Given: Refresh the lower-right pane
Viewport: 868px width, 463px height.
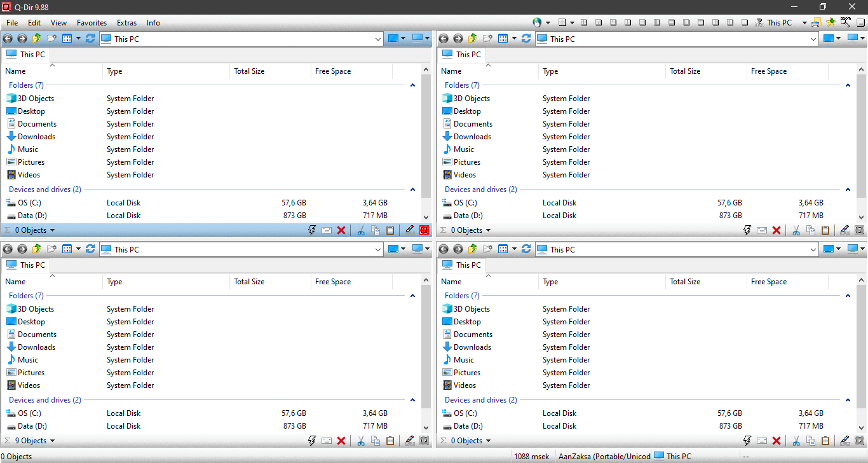Looking at the screenshot, I should point(526,249).
